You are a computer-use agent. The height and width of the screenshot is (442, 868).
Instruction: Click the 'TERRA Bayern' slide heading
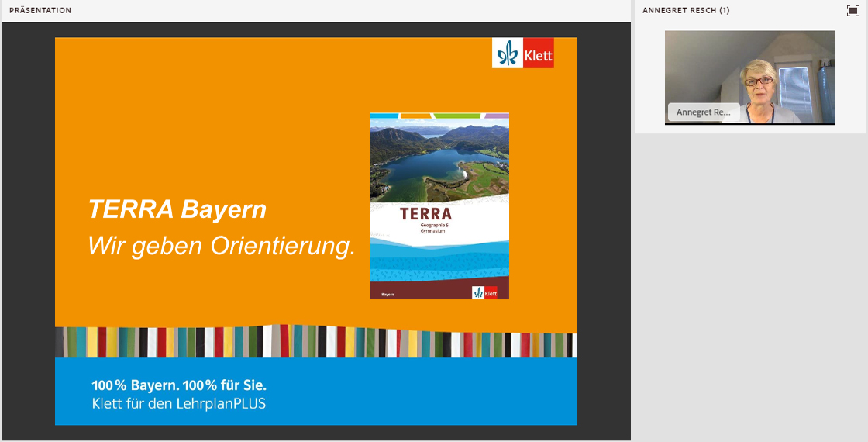coord(177,209)
